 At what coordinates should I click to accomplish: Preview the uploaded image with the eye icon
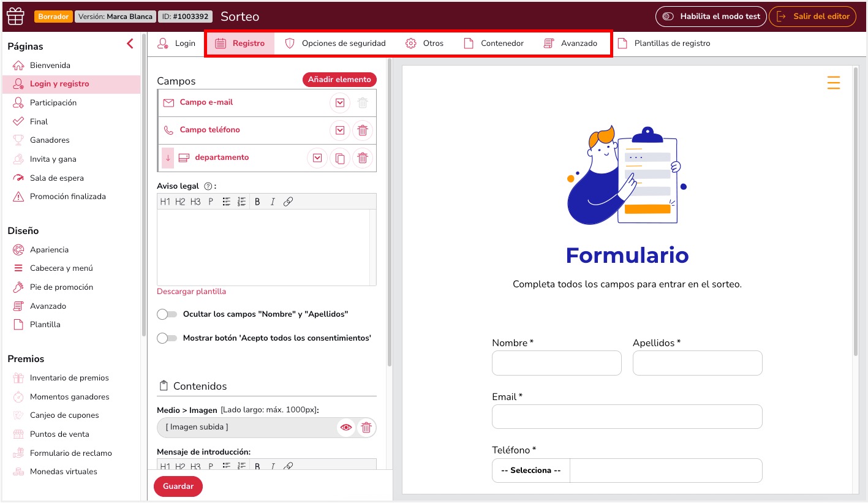[346, 427]
